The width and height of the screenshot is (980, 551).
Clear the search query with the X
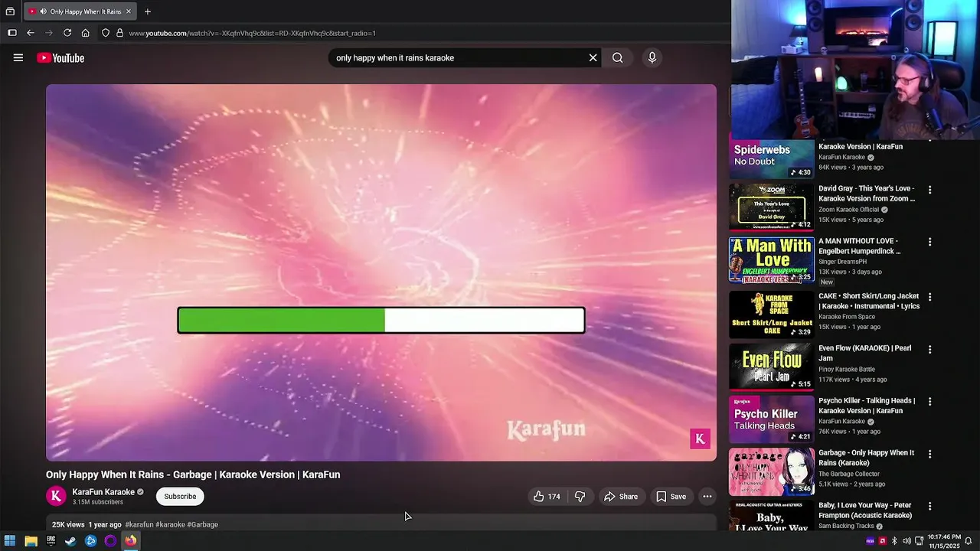pyautogui.click(x=593, y=57)
